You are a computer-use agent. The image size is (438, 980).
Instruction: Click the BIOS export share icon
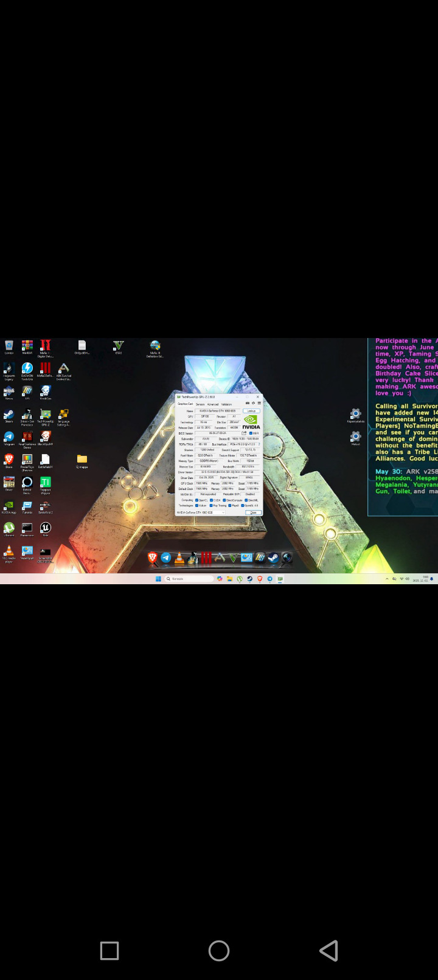244,433
